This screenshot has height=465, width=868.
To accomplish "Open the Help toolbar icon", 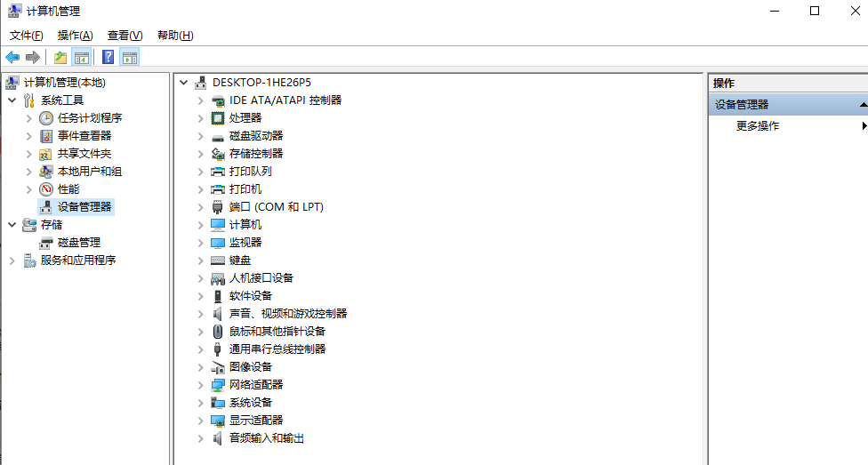I will tap(108, 57).
